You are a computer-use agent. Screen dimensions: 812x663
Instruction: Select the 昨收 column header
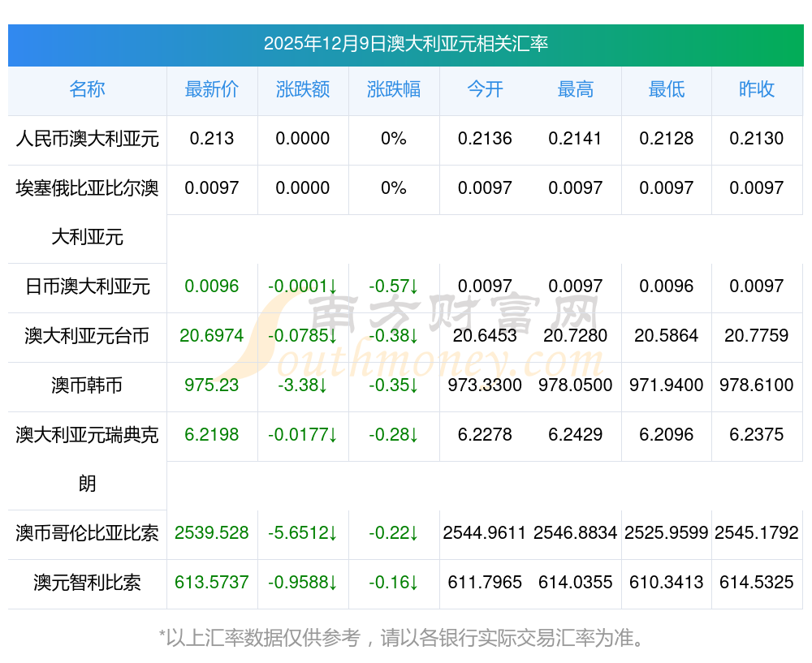click(x=757, y=89)
